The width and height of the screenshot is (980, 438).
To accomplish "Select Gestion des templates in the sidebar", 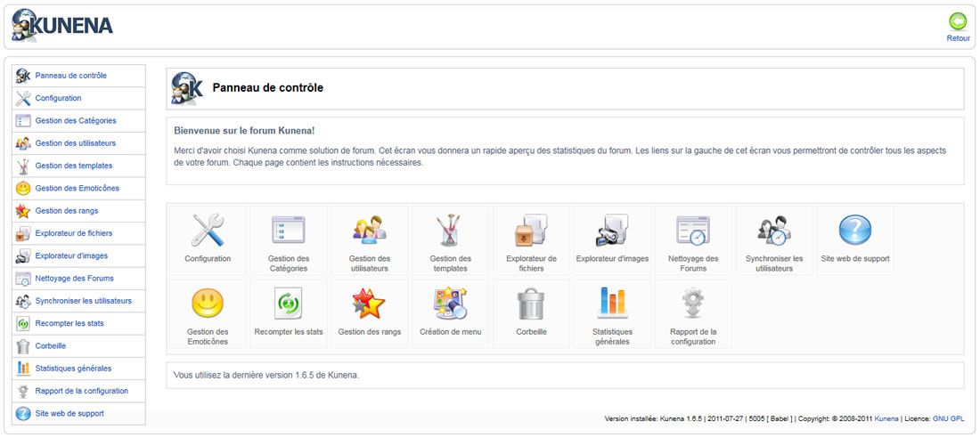I will [x=78, y=166].
